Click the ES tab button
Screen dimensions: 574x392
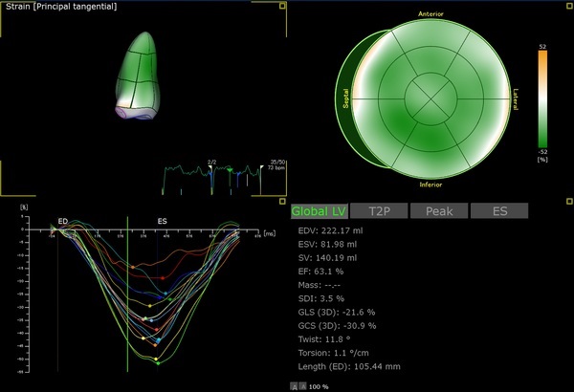click(500, 211)
